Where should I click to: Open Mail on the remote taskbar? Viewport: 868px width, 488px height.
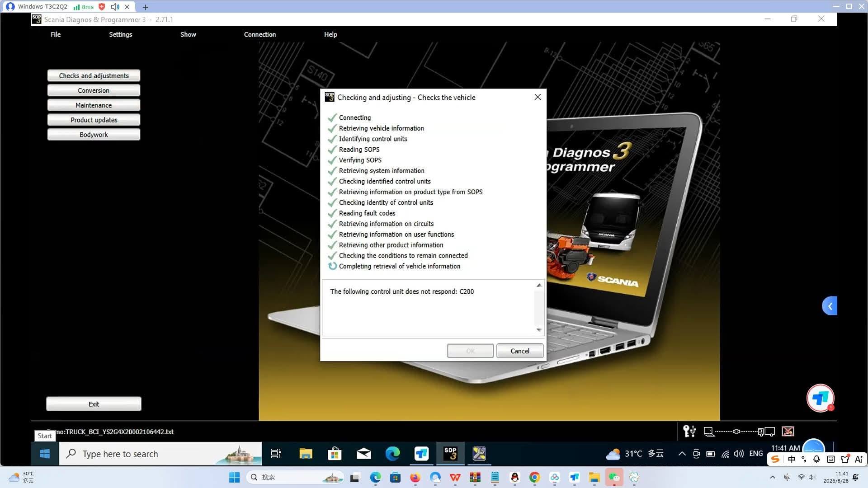(x=363, y=454)
